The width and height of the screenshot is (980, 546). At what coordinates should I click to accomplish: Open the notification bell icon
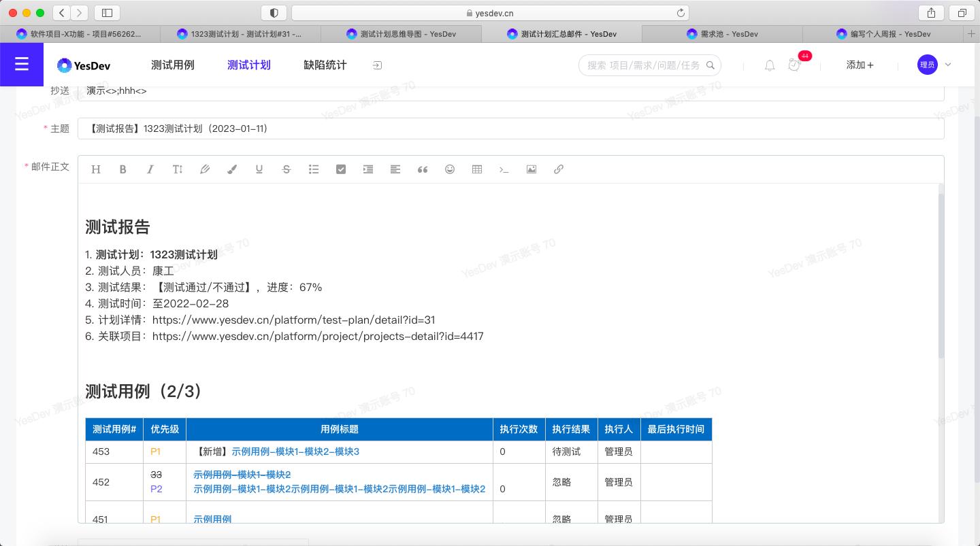coord(770,65)
